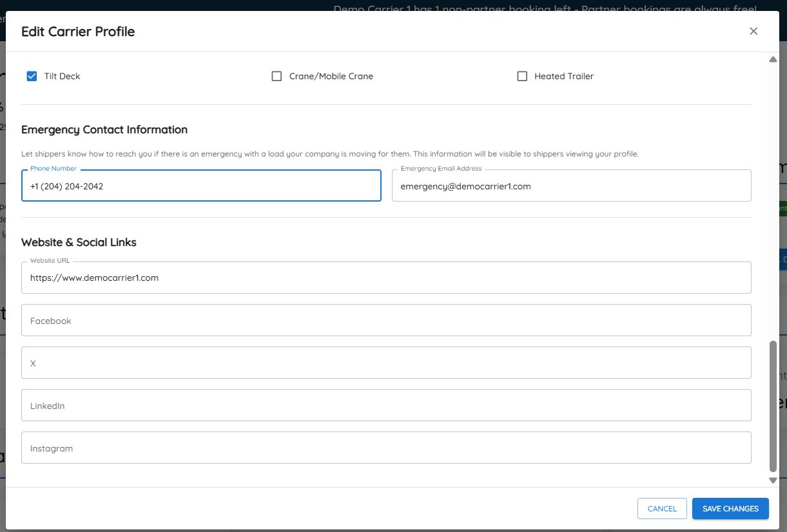The image size is (787, 532).
Task: Click the Instagram link field
Action: coord(386,448)
